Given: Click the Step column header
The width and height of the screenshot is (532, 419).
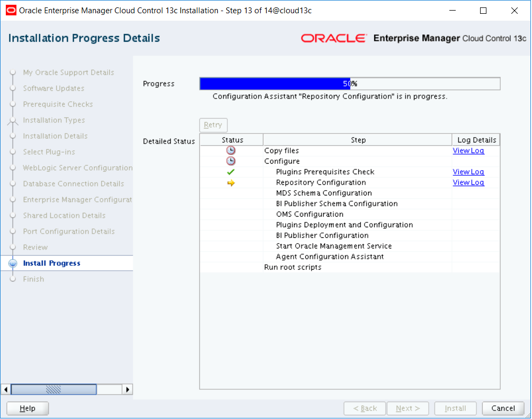Looking at the screenshot, I should (358, 140).
